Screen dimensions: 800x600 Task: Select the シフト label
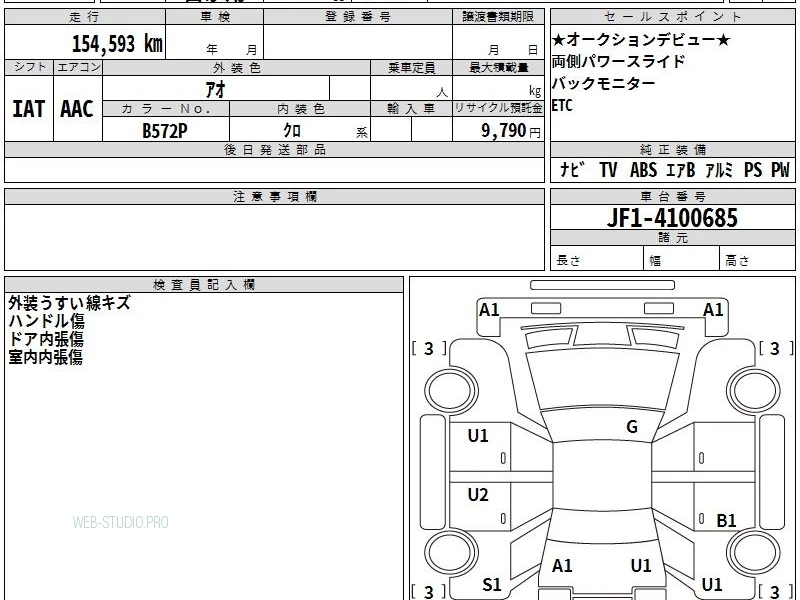30,67
